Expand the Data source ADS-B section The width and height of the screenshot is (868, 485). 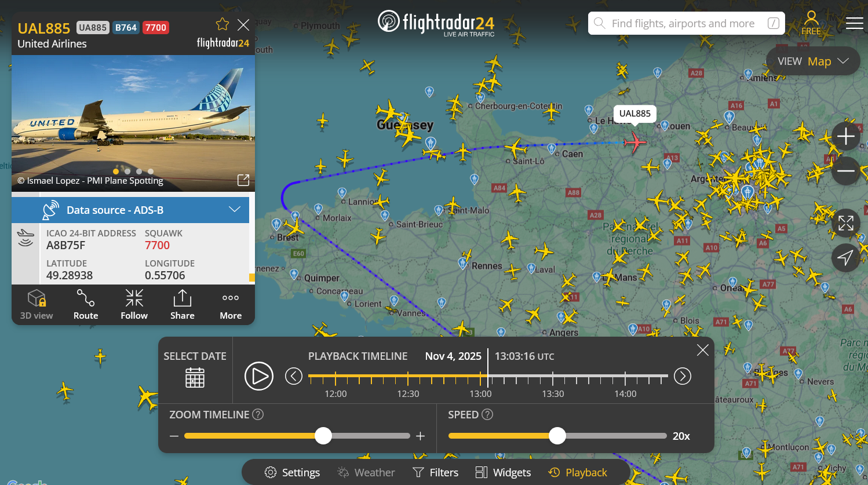130,210
